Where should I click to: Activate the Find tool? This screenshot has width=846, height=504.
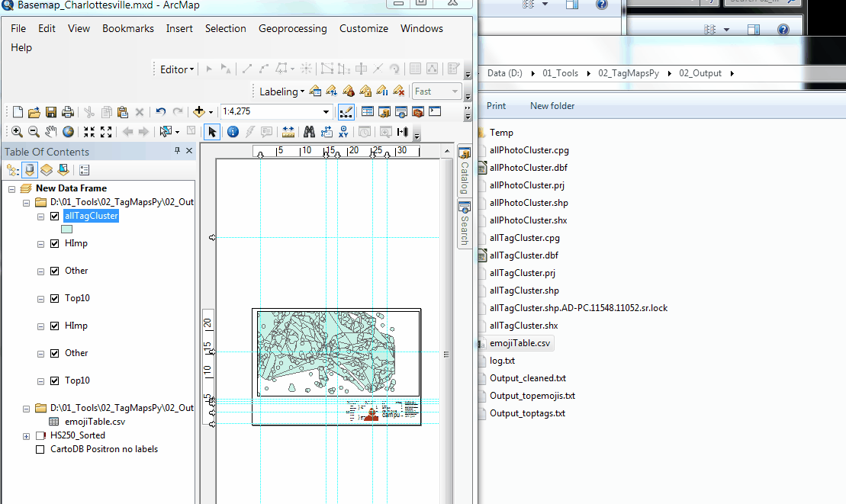pos(308,131)
